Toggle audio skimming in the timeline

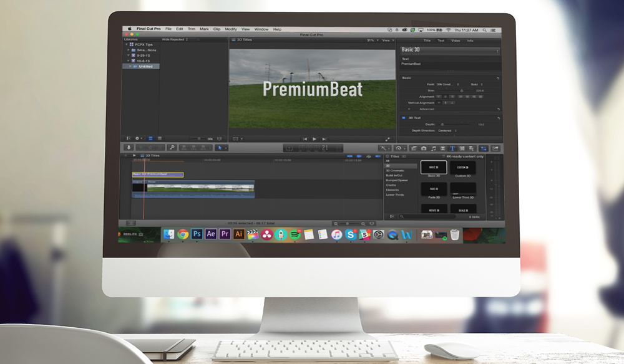click(x=359, y=156)
